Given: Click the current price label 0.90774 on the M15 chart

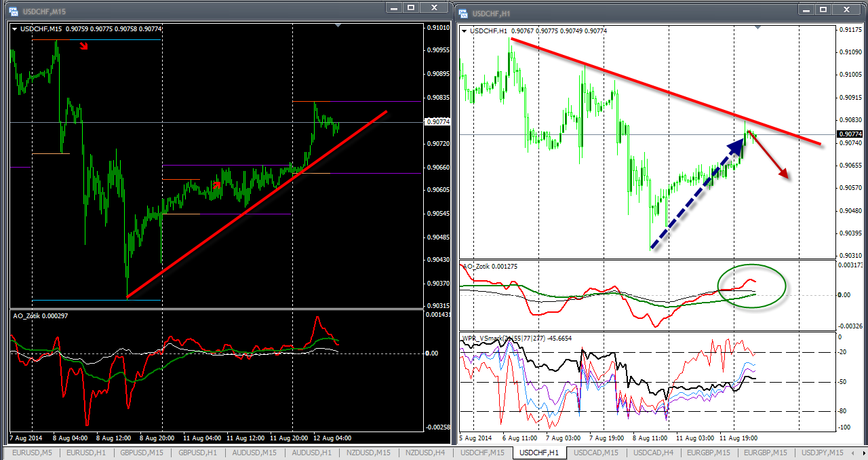Looking at the screenshot, I should pos(437,122).
